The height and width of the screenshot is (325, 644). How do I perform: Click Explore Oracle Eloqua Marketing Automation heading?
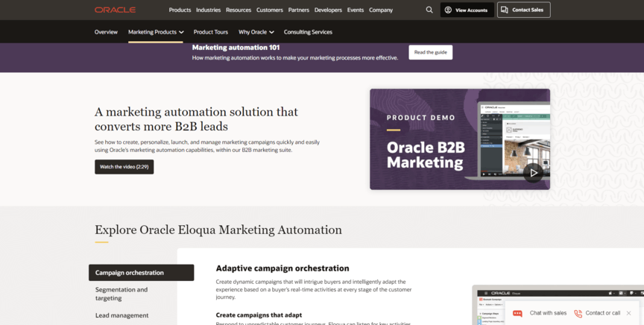click(x=218, y=230)
